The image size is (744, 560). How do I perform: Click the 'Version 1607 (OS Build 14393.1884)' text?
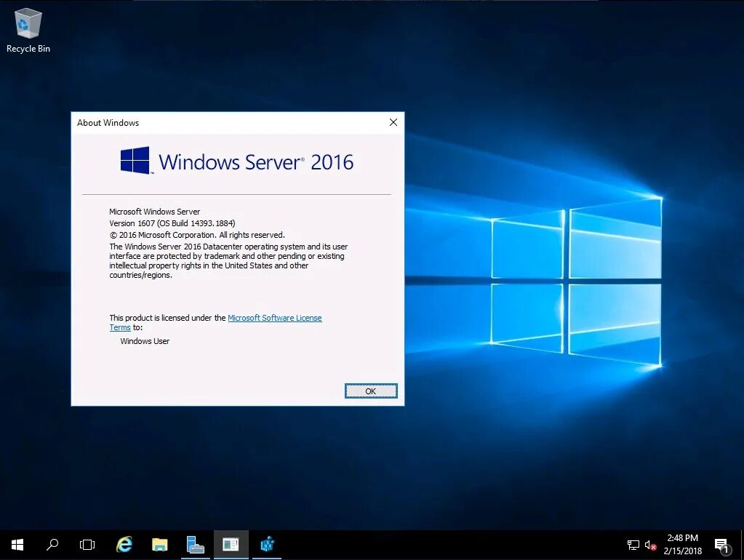coord(172,223)
